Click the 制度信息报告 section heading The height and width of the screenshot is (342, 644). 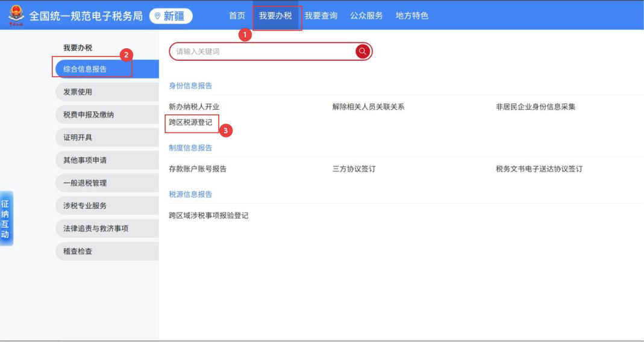point(190,148)
